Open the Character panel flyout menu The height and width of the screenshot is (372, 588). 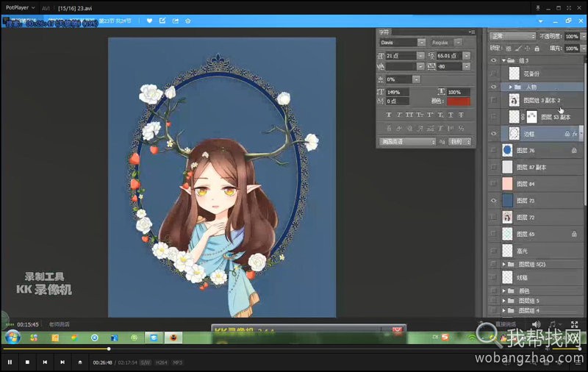coord(472,32)
